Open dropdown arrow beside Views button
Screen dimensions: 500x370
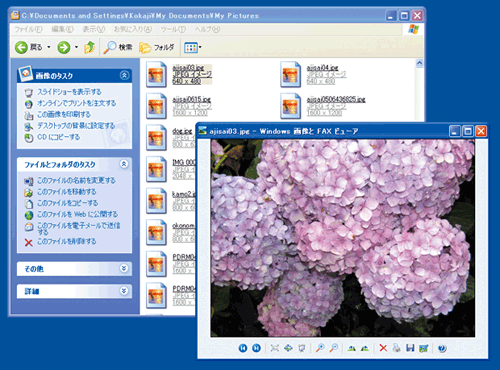200,47
